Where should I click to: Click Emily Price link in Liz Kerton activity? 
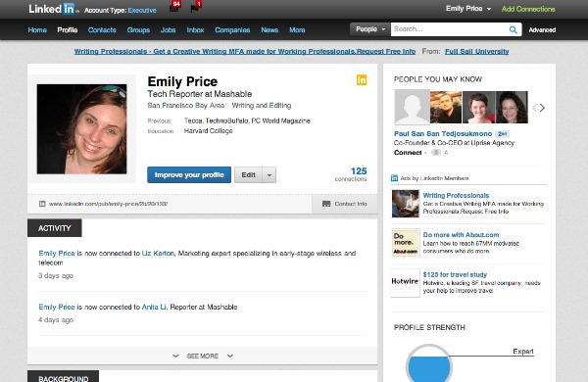57,254
